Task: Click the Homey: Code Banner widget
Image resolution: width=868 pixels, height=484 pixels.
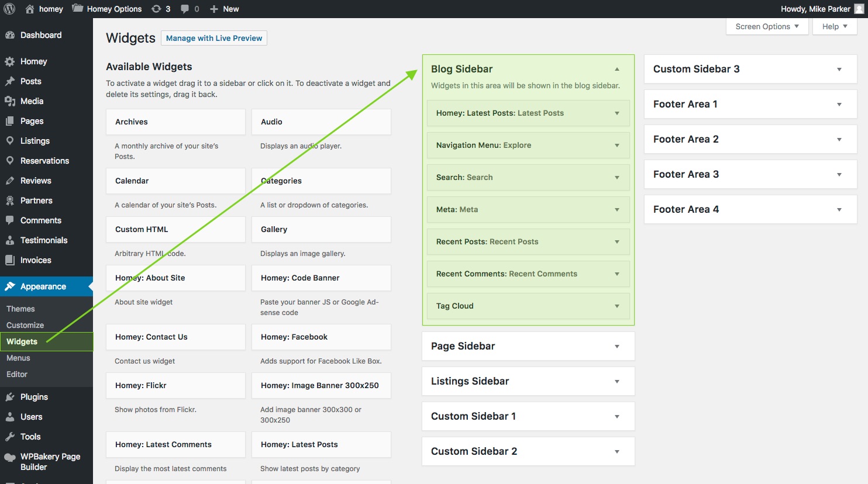Action: (x=321, y=278)
